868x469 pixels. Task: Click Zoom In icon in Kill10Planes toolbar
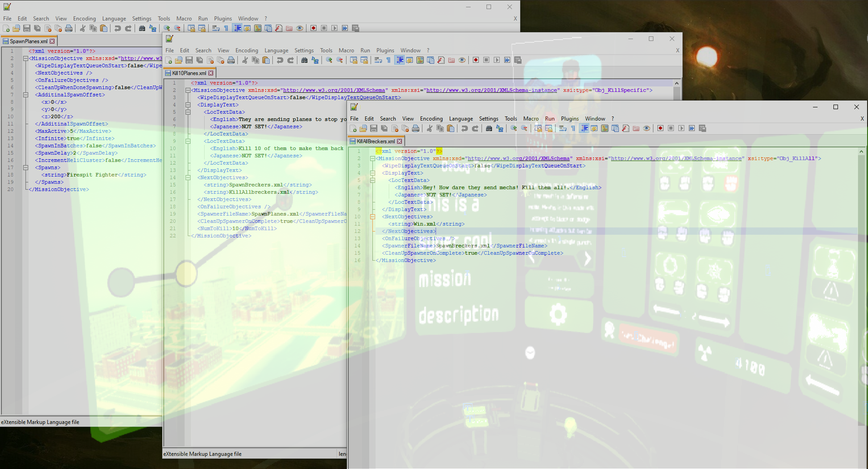point(329,60)
